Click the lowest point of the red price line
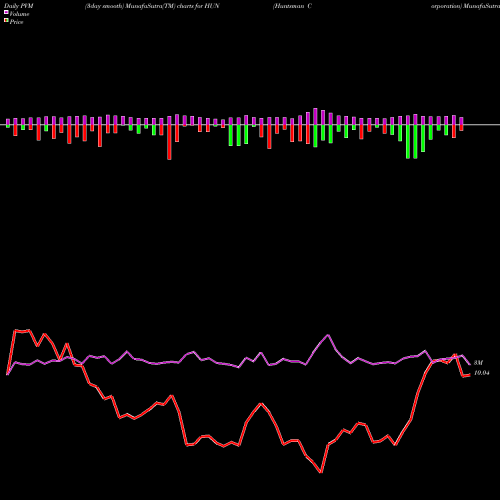 [x=321, y=472]
